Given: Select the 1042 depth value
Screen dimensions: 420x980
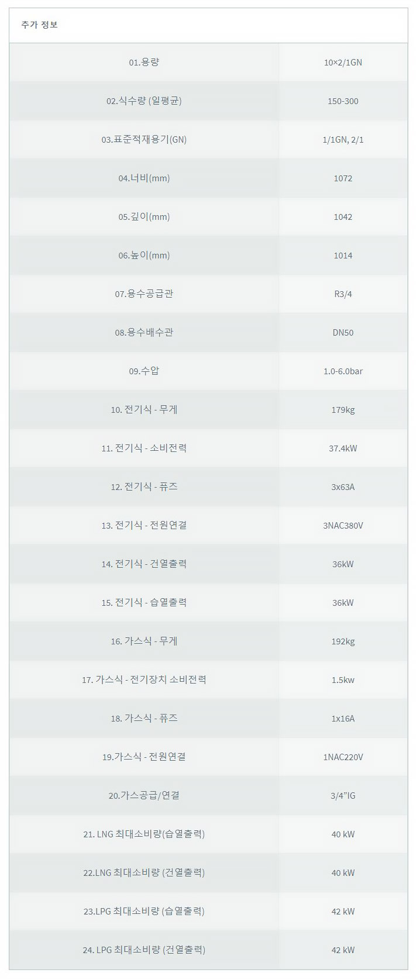Looking at the screenshot, I should pos(343,217).
